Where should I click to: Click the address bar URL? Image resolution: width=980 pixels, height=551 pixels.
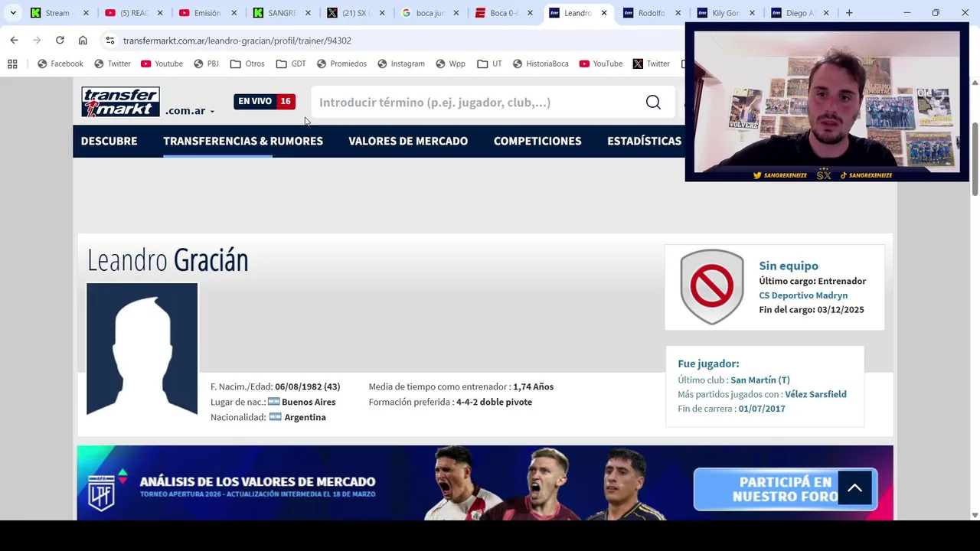coord(237,41)
